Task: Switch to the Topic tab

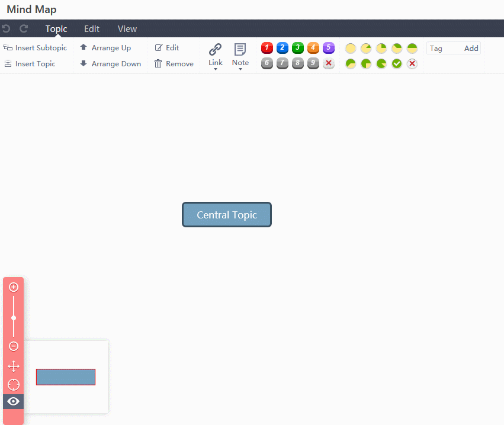Action: click(x=56, y=29)
